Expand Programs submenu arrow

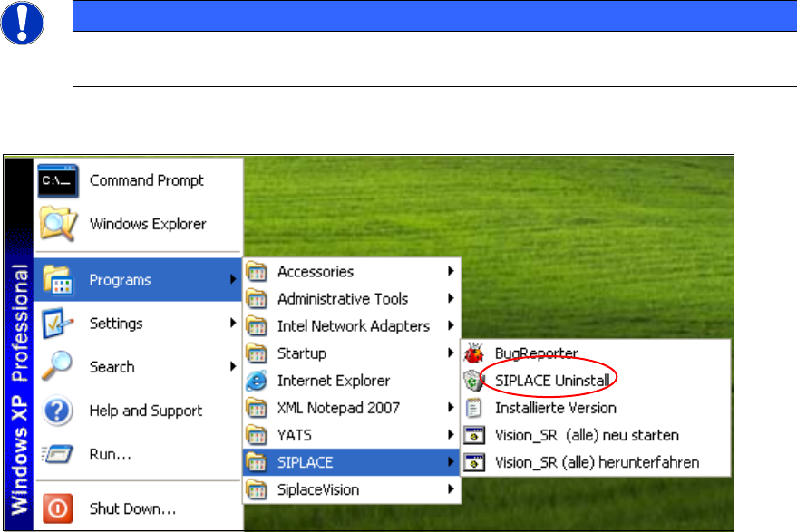click(x=233, y=279)
